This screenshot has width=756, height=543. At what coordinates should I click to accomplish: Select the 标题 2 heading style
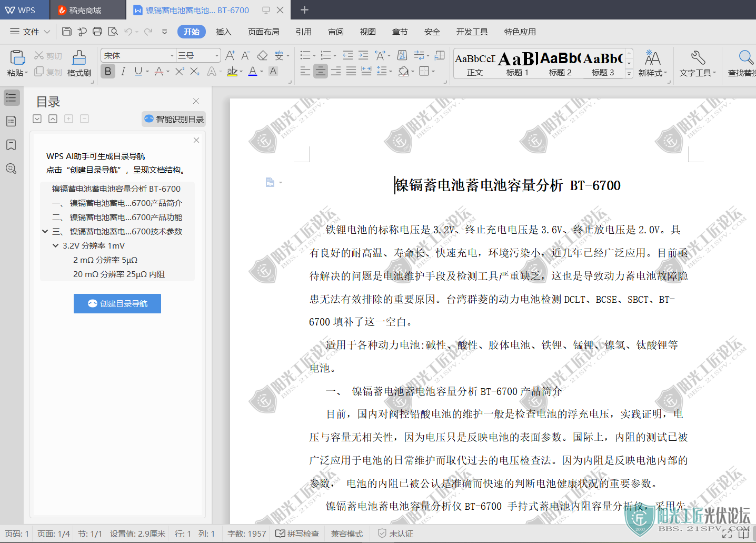(560, 64)
